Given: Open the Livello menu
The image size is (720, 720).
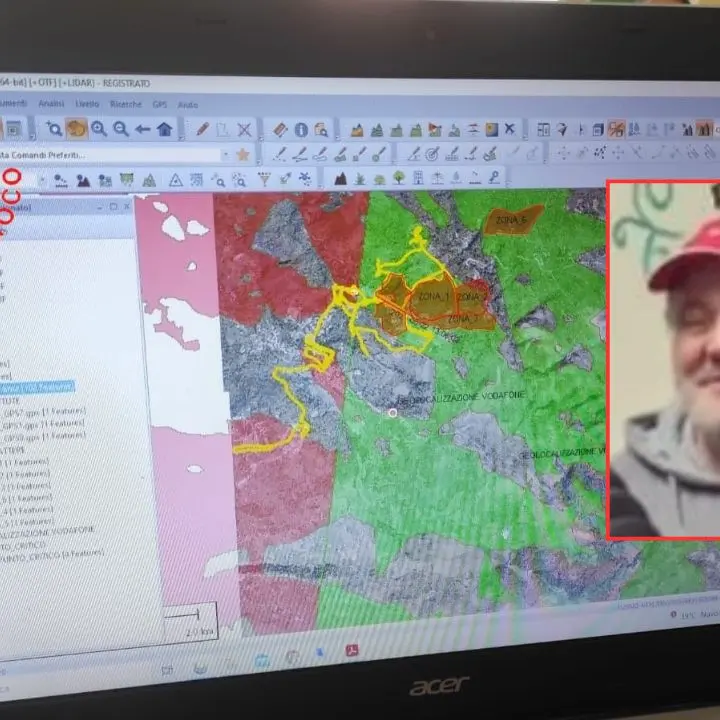Looking at the screenshot, I should coord(87,104).
